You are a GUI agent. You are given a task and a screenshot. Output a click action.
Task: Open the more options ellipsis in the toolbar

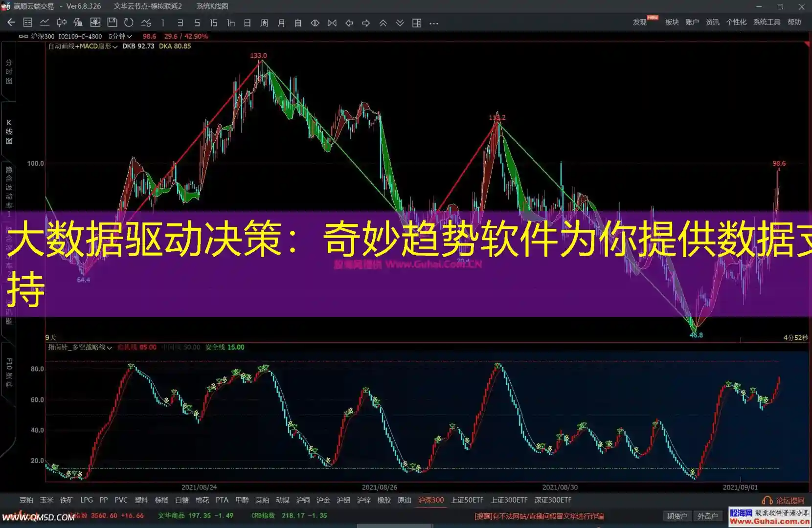click(434, 23)
